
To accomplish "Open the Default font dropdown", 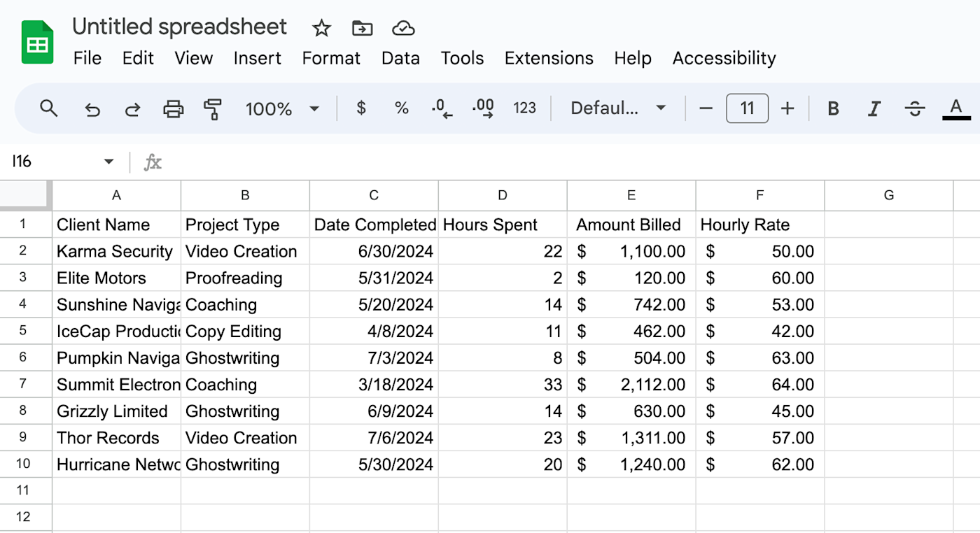I will point(617,108).
